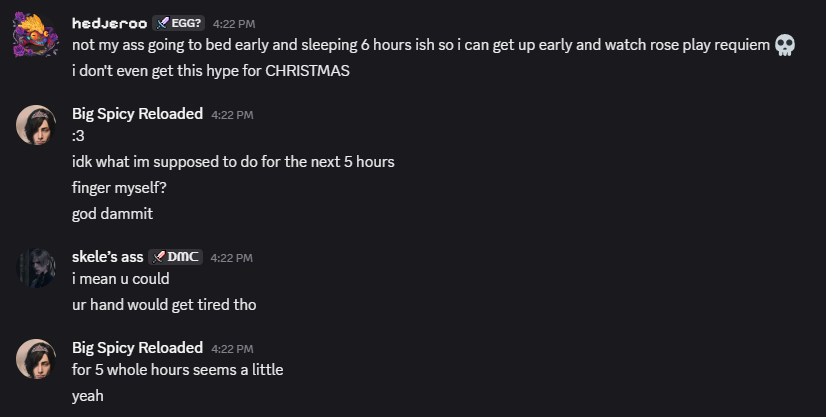Click avatar beside "for 5 whole hours" message
The image size is (826, 417).
[37, 358]
